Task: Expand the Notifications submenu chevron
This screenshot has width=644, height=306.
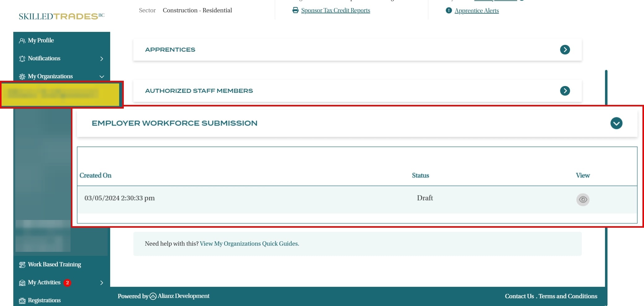Action: [102, 58]
